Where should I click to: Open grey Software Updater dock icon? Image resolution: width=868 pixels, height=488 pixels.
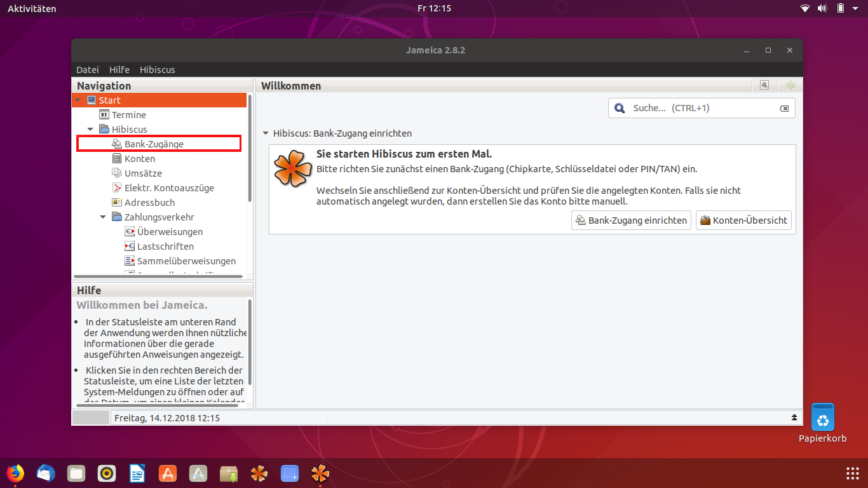[198, 473]
